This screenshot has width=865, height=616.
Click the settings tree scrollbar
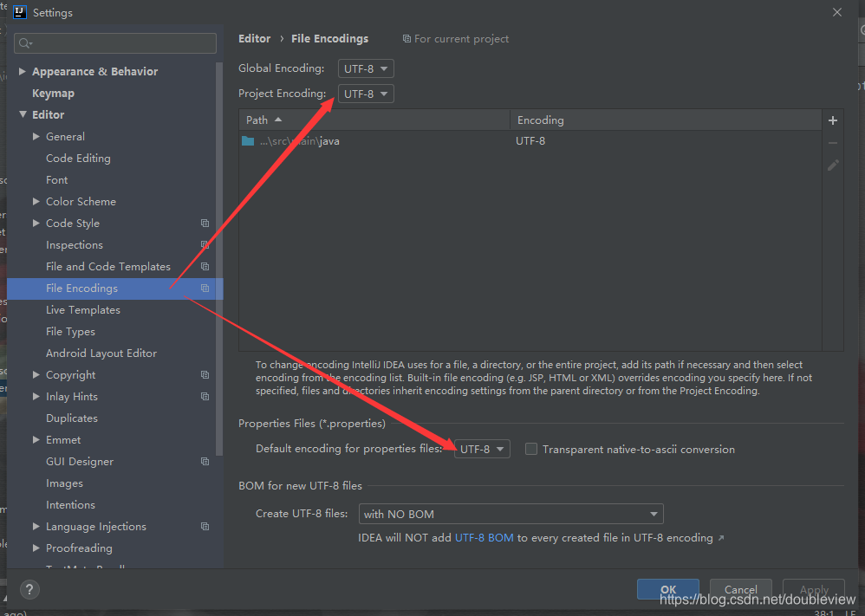[219, 259]
